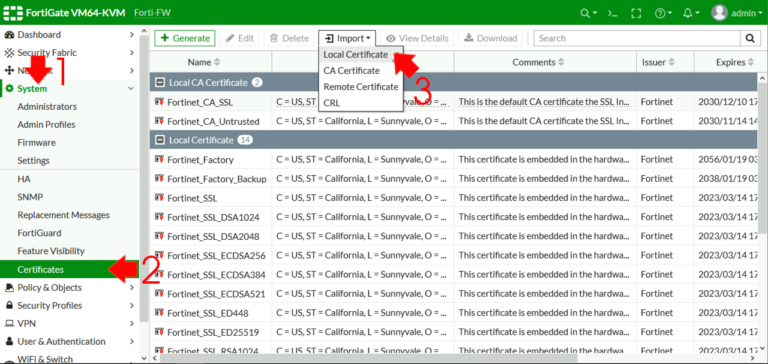Screen dimensions: 768x364
Task: Click the Dashboard gauge icon
Action: coord(9,35)
